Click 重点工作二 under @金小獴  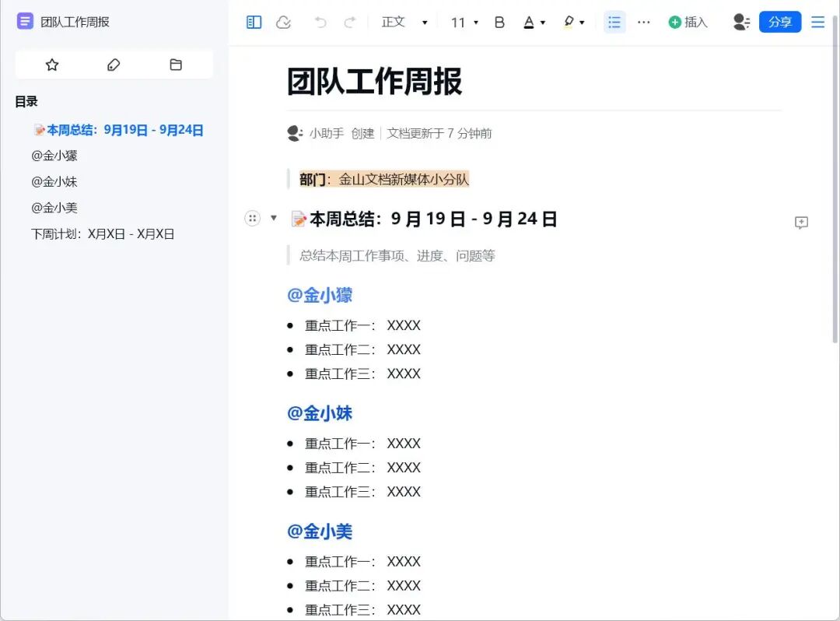click(362, 350)
